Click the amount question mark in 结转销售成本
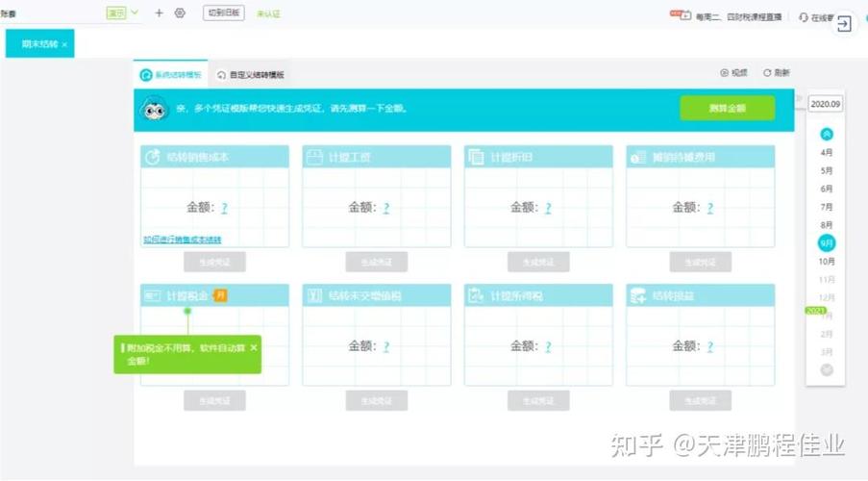The width and height of the screenshot is (868, 481). pyautogui.click(x=224, y=208)
